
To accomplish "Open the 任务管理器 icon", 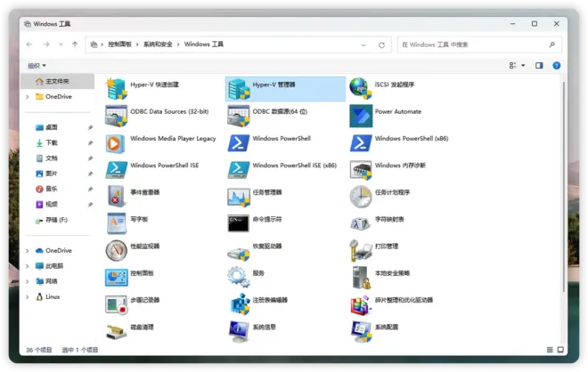I will pos(239,198).
